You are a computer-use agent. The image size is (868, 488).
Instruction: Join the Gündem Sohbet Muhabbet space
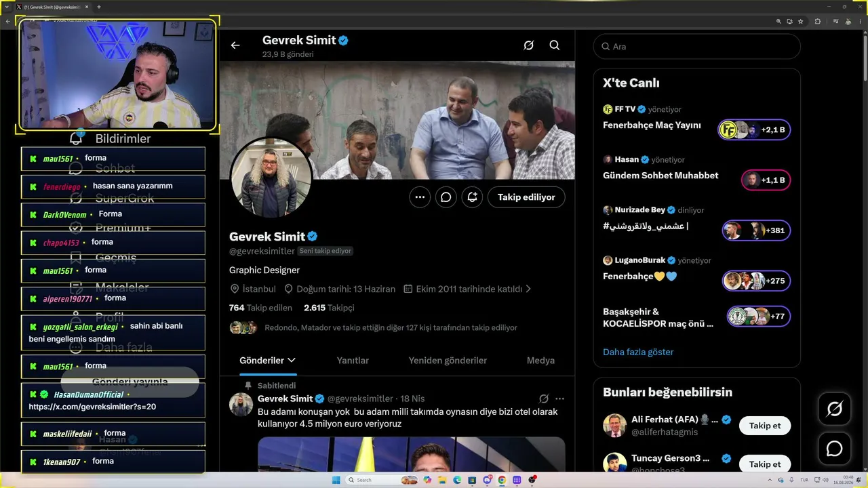[766, 180]
